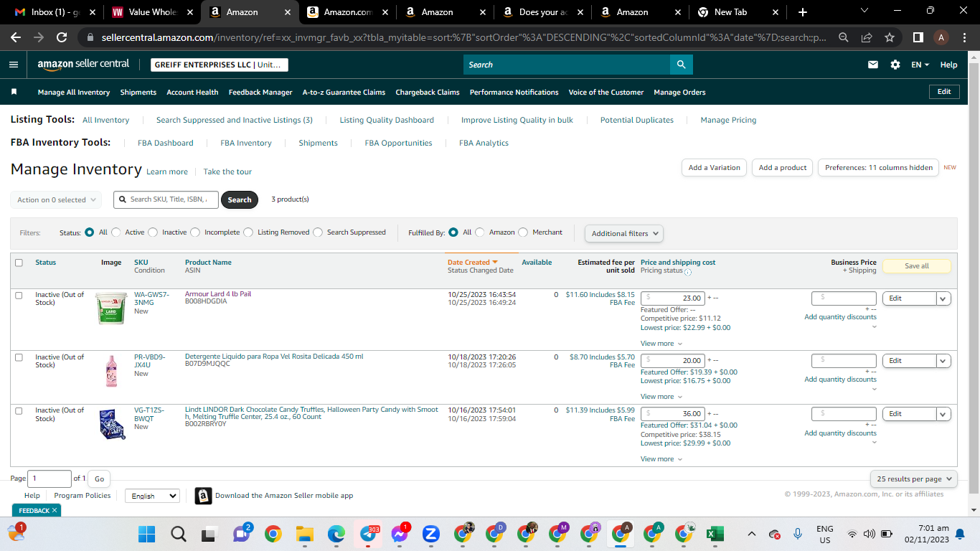Image resolution: width=980 pixels, height=551 pixels.
Task: Open the settings gear in Seller Central
Action: [x=895, y=65]
